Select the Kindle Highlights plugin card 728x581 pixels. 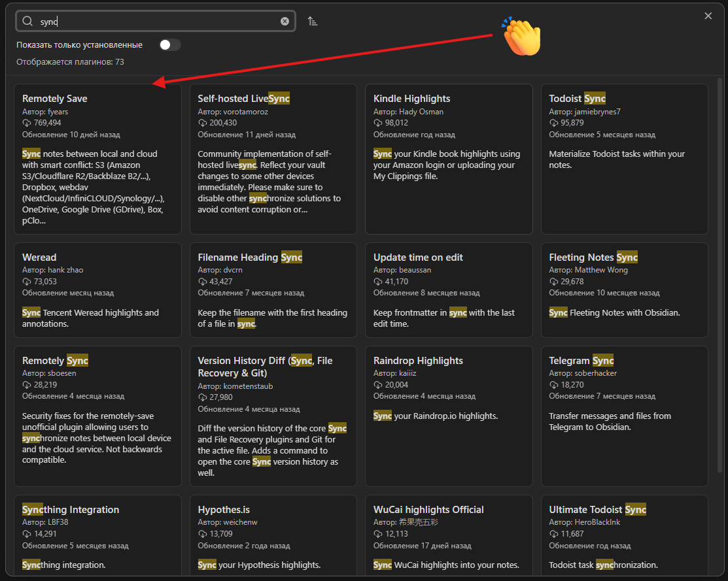pyautogui.click(x=448, y=159)
